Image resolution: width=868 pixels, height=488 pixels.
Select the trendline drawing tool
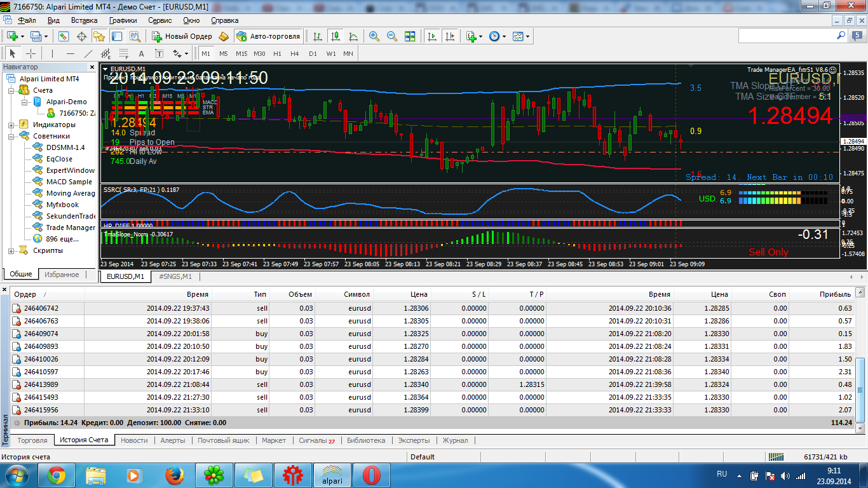pos(88,54)
